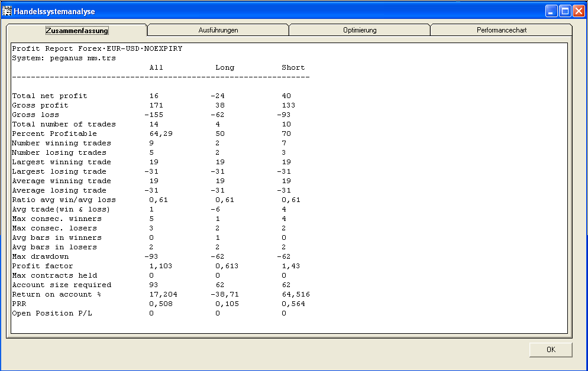Minimize the Handelssystemanalyse window
Viewport: 588px width, 371px height.
tap(551, 11)
